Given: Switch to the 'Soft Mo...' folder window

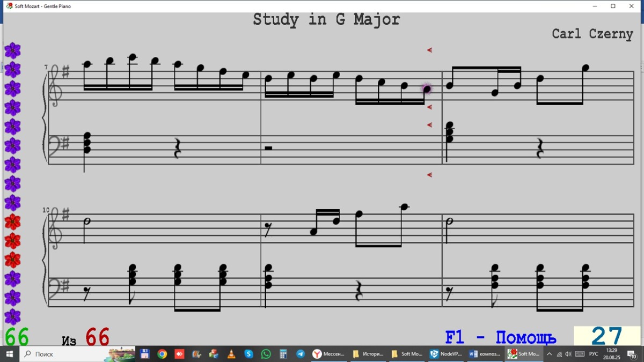Looking at the screenshot, I should 407,354.
